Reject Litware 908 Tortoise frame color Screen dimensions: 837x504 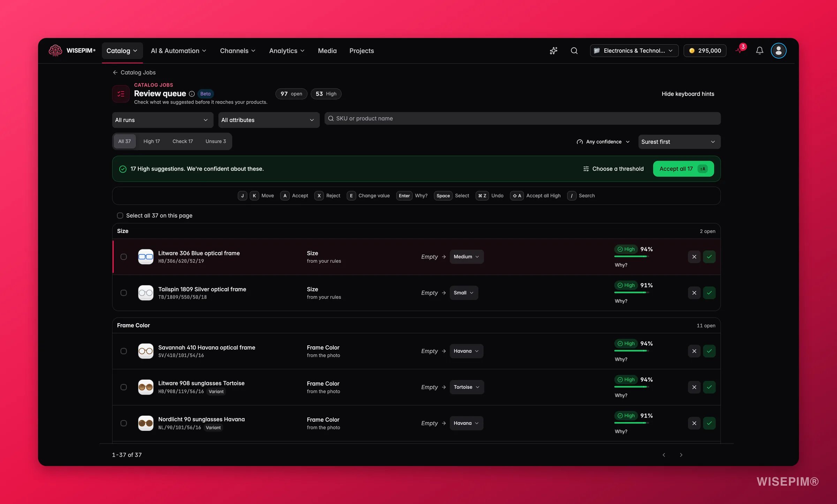click(694, 387)
